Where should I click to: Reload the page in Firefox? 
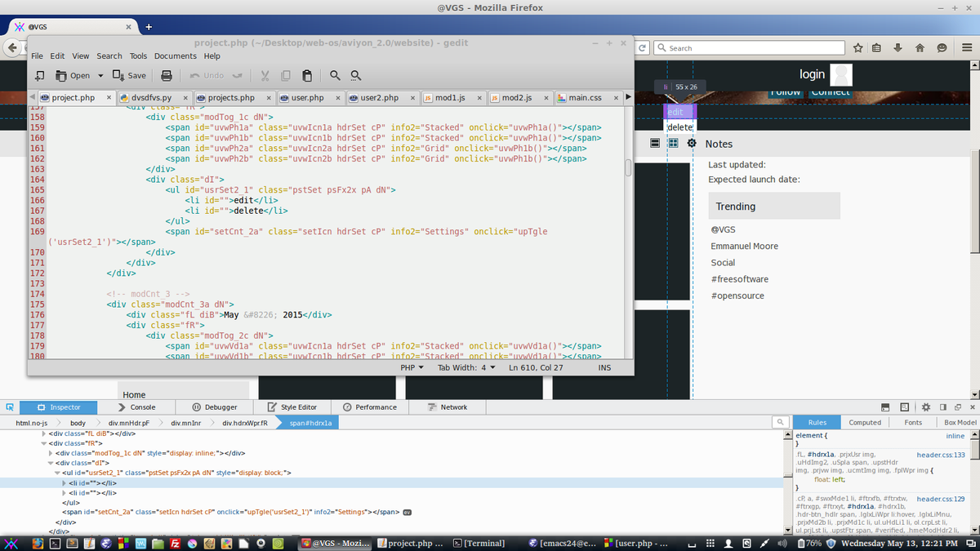click(643, 48)
